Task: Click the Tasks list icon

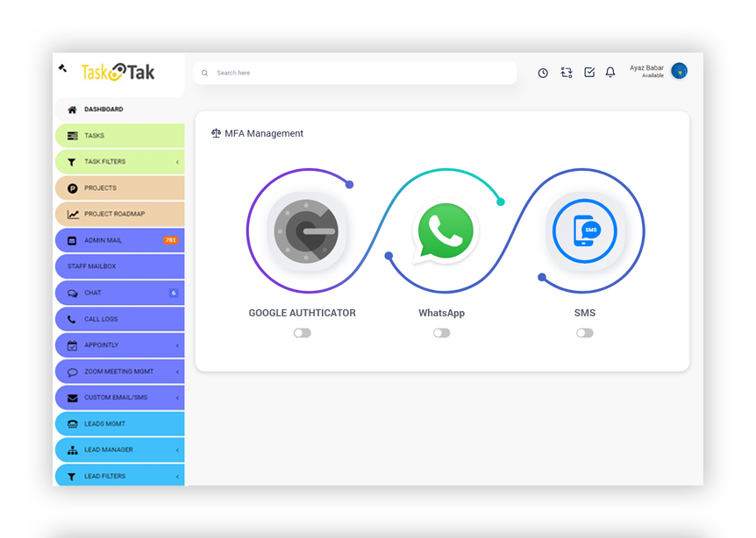Action: (72, 136)
